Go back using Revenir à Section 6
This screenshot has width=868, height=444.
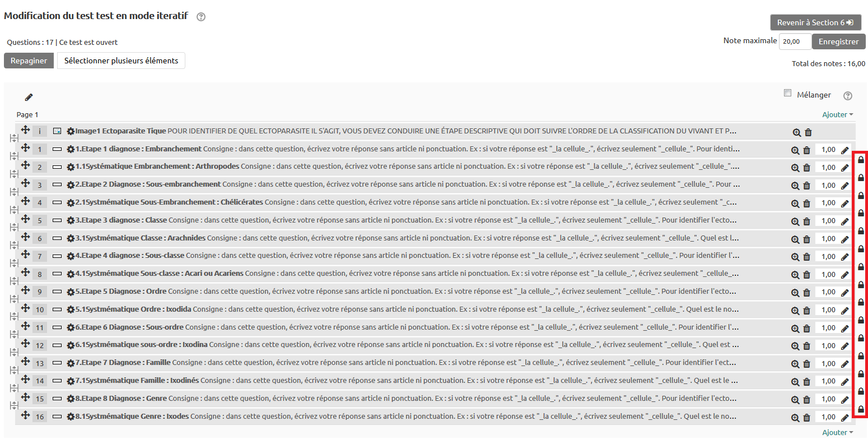(x=815, y=22)
